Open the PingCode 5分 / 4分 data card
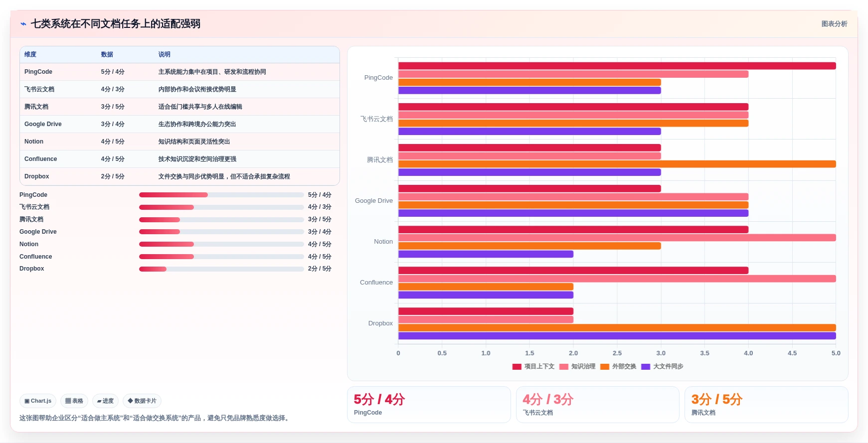Screen dimensions: 868x443 point(429,405)
